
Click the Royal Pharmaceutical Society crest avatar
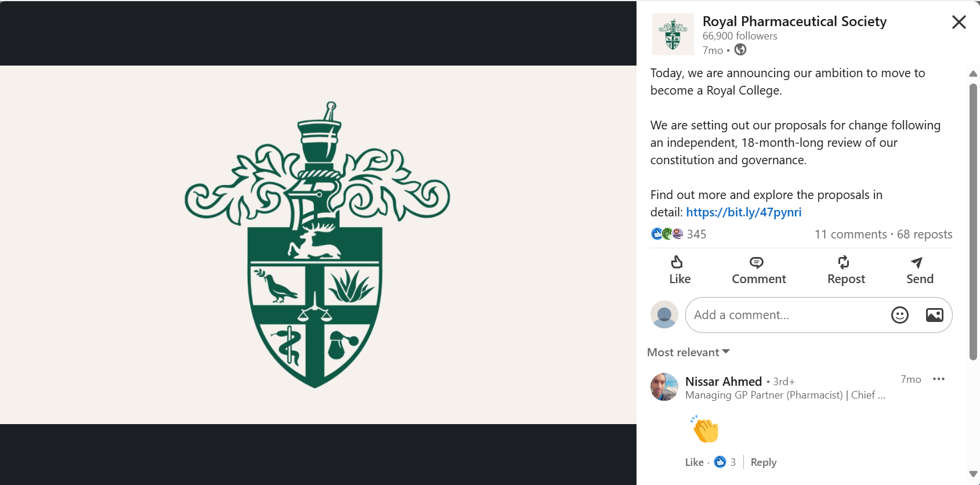[672, 34]
